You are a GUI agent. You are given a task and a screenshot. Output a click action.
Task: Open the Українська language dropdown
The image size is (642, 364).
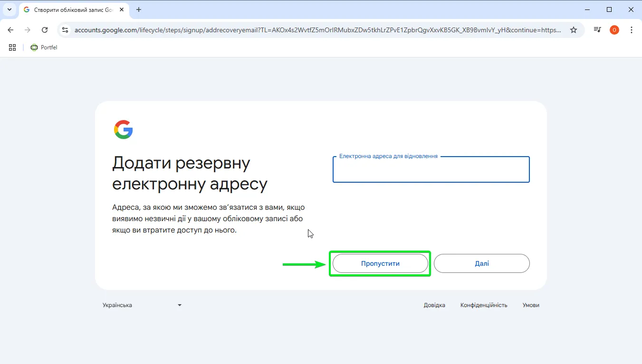point(142,305)
